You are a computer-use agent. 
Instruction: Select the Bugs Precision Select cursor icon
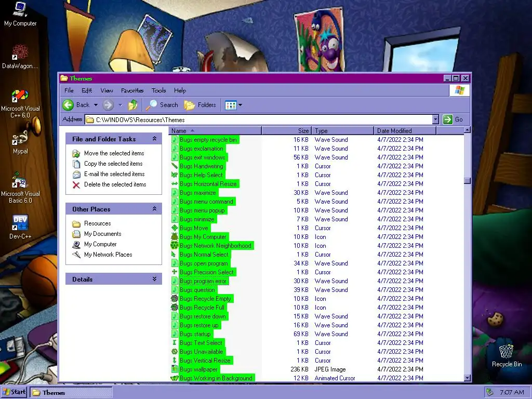click(x=175, y=272)
